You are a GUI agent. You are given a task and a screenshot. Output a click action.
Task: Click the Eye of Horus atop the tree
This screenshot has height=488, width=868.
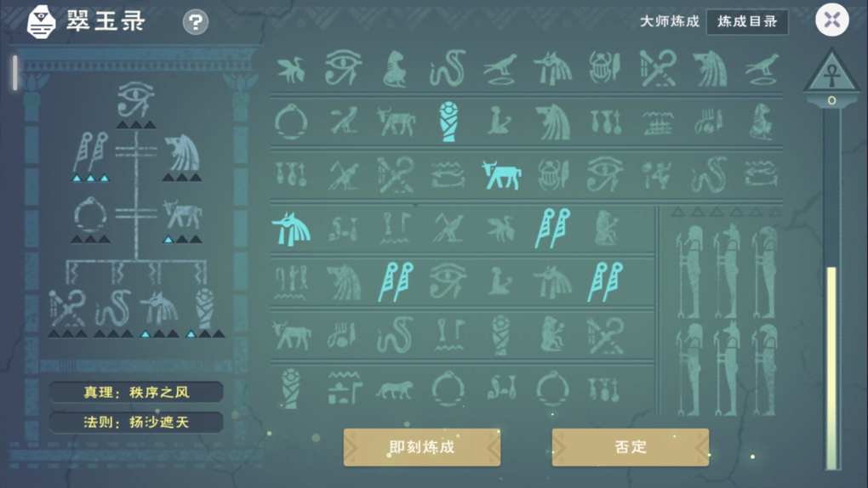coord(135,99)
